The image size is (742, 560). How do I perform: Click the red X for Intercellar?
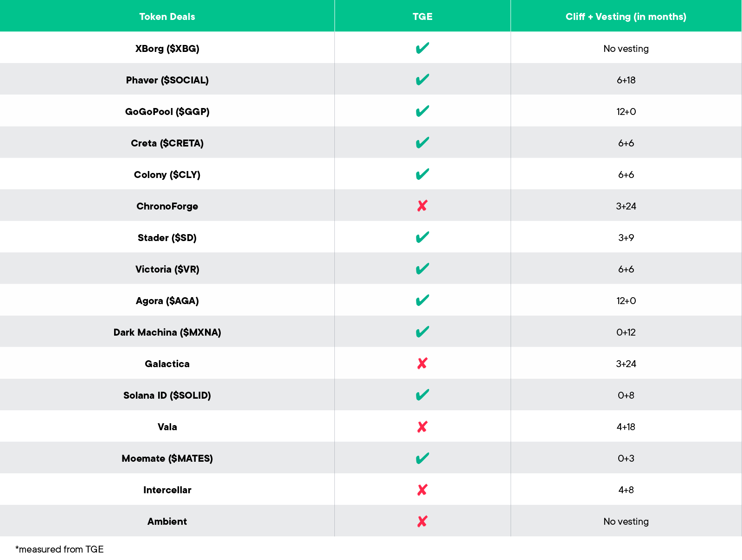coord(422,490)
